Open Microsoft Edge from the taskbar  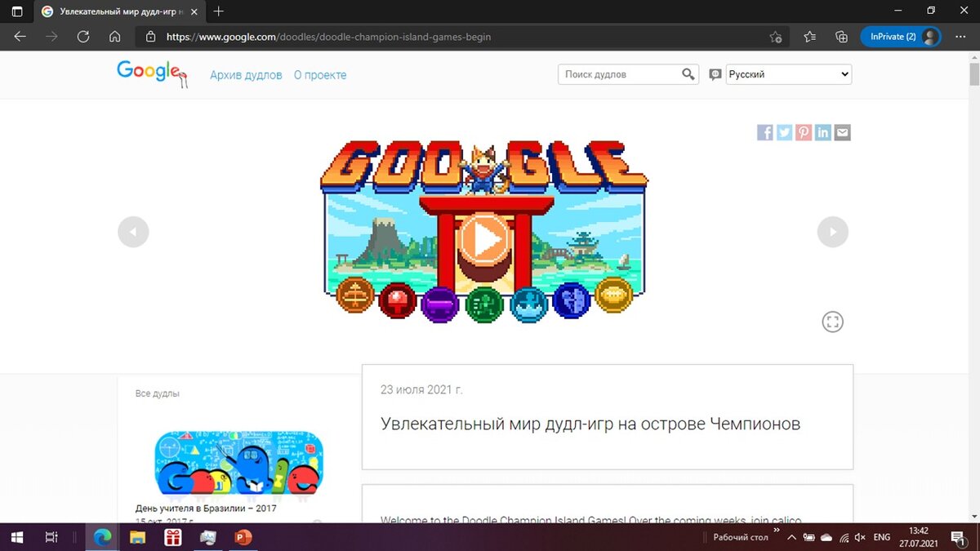tap(102, 537)
